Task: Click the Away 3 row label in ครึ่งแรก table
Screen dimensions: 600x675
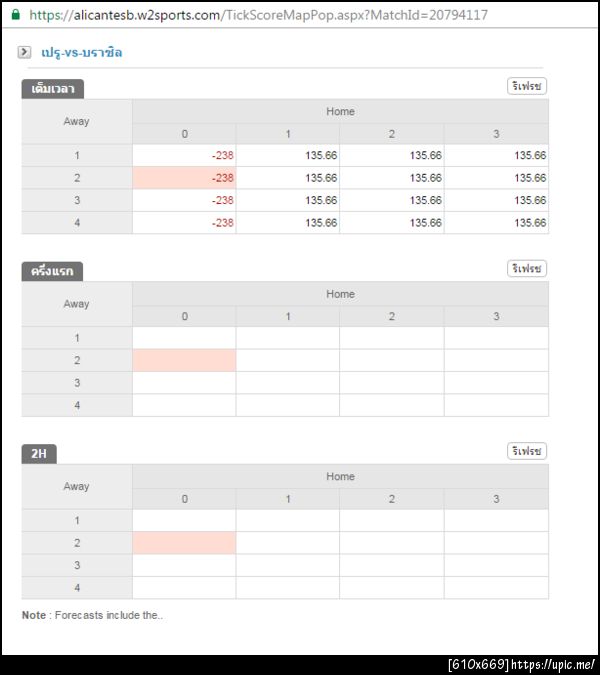Action: [77, 383]
